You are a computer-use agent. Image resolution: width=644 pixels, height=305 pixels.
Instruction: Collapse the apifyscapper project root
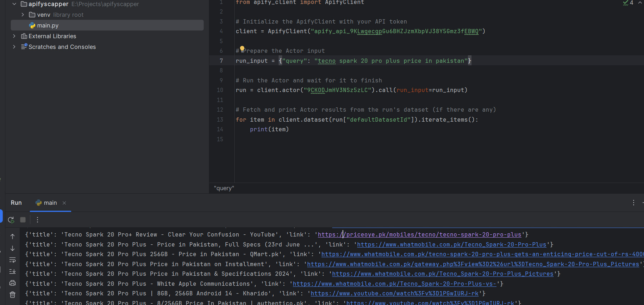[14, 4]
